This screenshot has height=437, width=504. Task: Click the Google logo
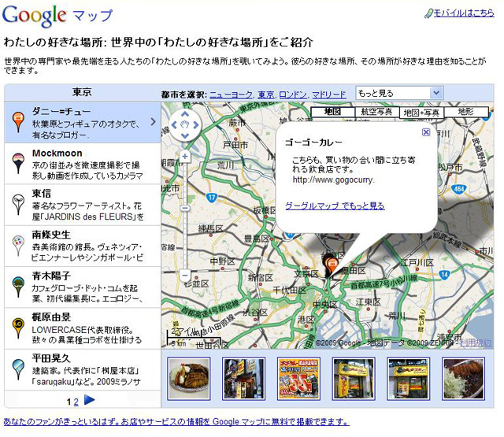pos(35,16)
